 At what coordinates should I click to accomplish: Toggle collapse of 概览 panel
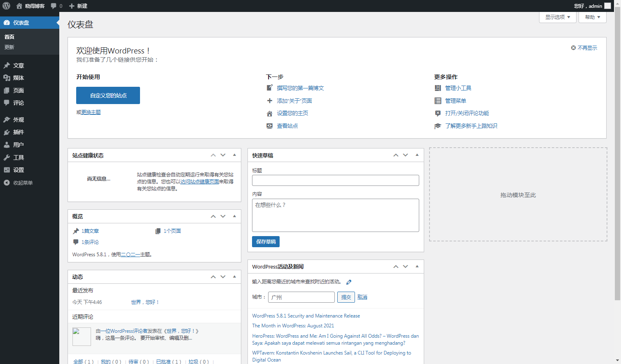(x=234, y=216)
